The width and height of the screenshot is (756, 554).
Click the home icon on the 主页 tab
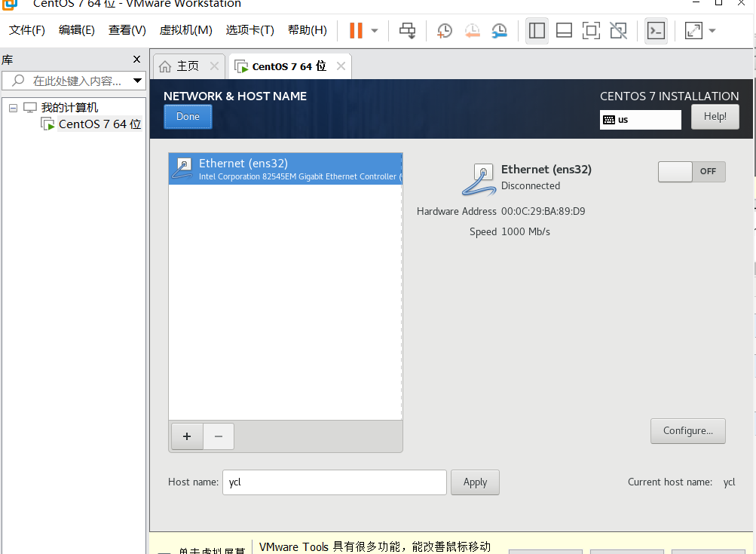pyautogui.click(x=165, y=66)
